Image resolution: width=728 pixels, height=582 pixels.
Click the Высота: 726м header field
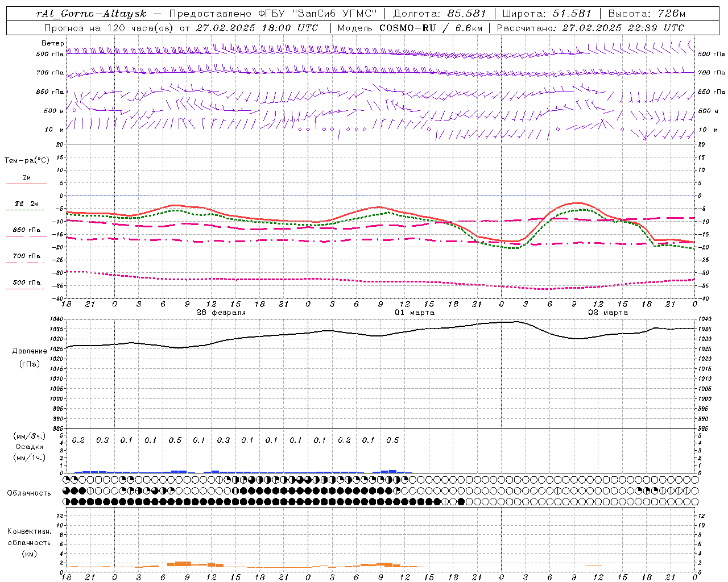(x=647, y=14)
